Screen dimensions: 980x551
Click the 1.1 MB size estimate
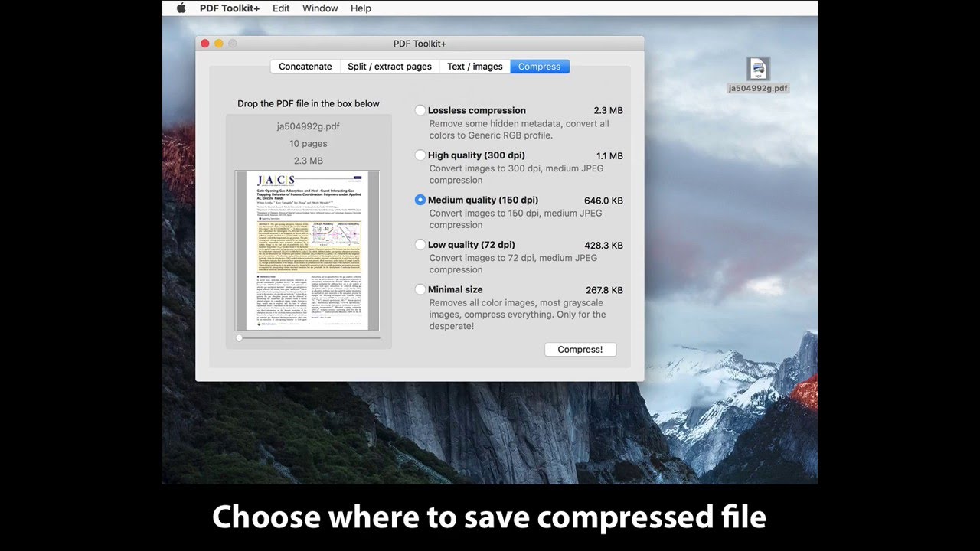609,156
